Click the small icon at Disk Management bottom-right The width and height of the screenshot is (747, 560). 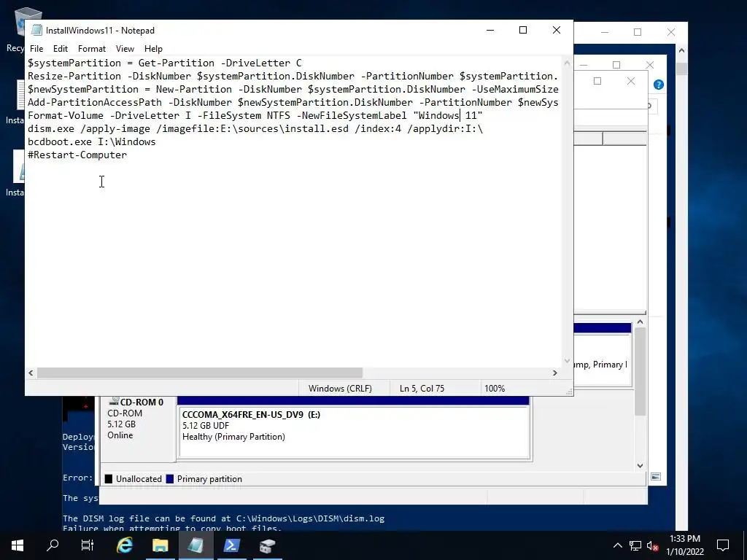(x=656, y=477)
